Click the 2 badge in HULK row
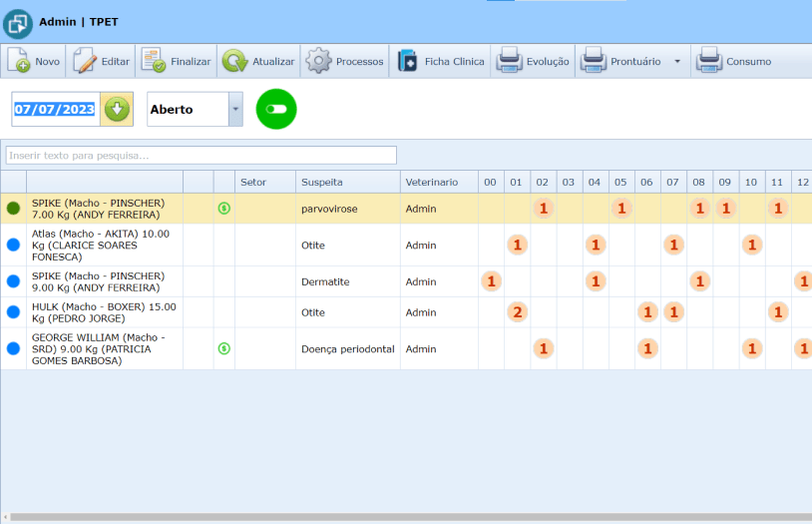812x524 pixels. click(517, 312)
